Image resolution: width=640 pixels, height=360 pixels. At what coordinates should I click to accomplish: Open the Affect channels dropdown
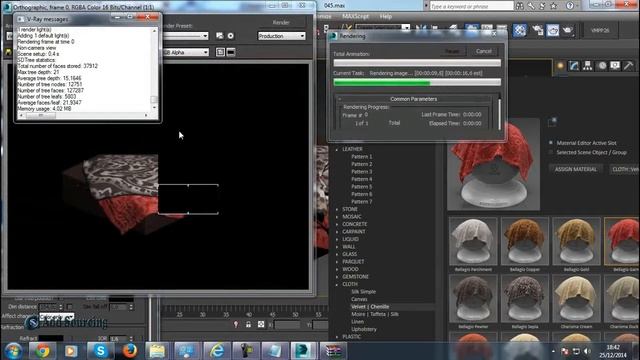coord(56,316)
